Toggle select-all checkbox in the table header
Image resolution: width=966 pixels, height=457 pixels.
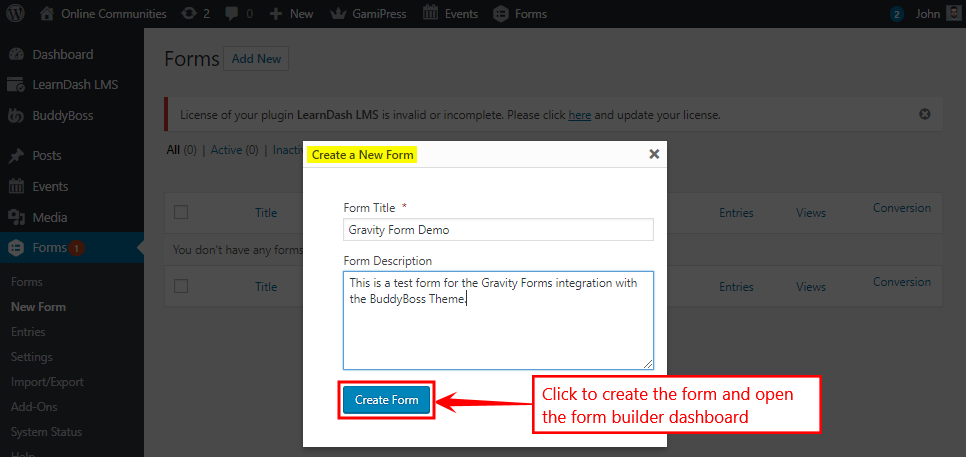pyautogui.click(x=181, y=212)
